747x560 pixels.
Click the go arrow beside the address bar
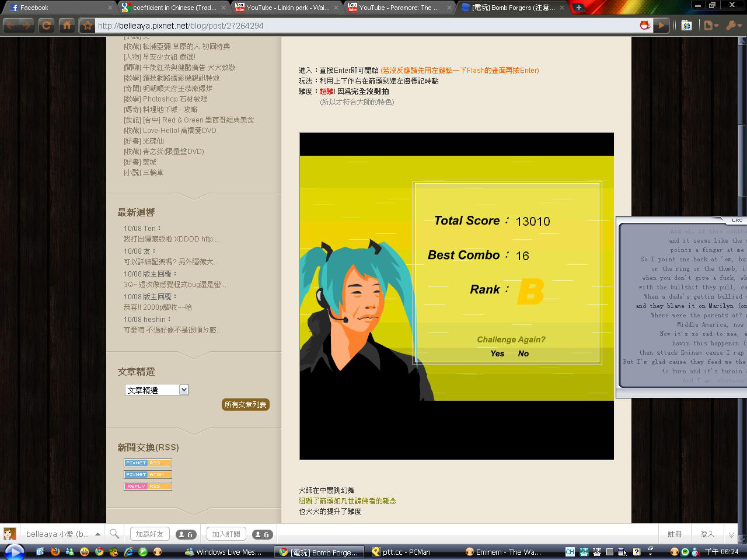pyautogui.click(x=661, y=26)
